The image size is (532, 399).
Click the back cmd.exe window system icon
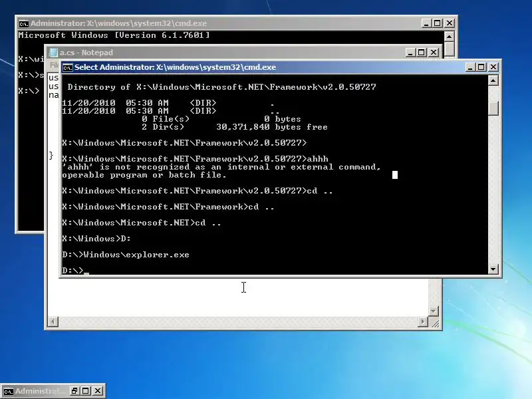click(x=23, y=24)
